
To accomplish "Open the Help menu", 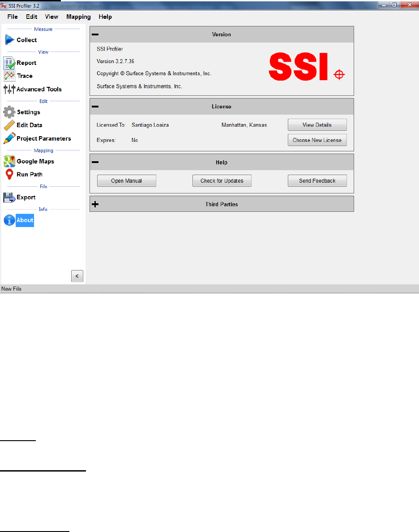I will point(105,17).
